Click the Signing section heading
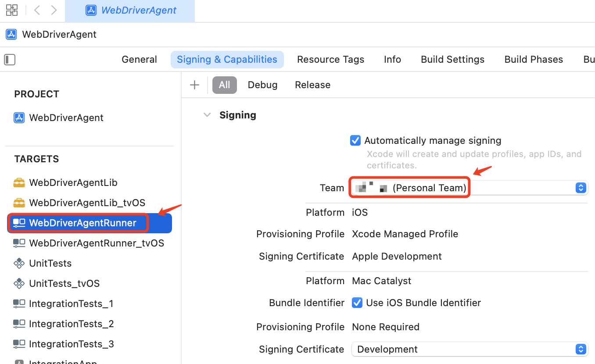The width and height of the screenshot is (595, 364). pyautogui.click(x=238, y=115)
